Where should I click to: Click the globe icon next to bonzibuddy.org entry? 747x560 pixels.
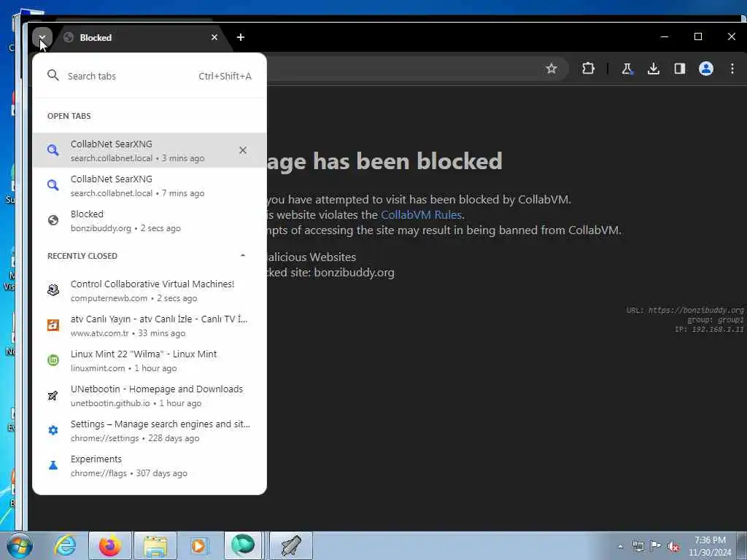(x=53, y=220)
